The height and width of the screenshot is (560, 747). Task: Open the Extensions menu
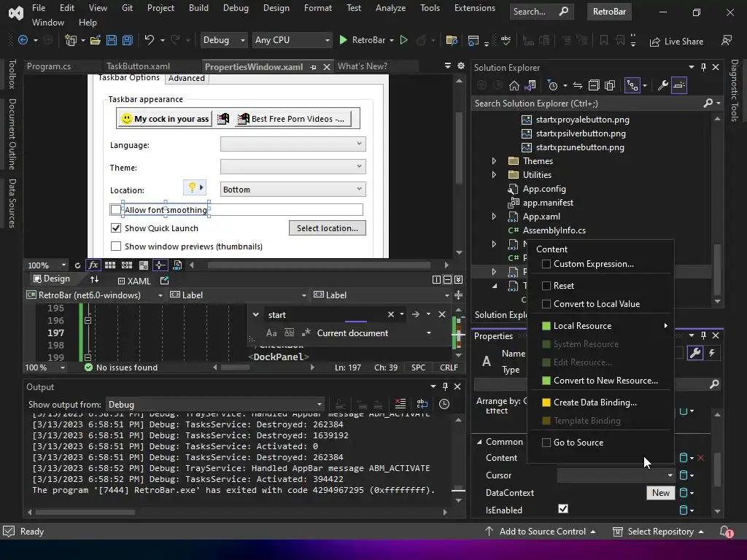click(x=474, y=8)
